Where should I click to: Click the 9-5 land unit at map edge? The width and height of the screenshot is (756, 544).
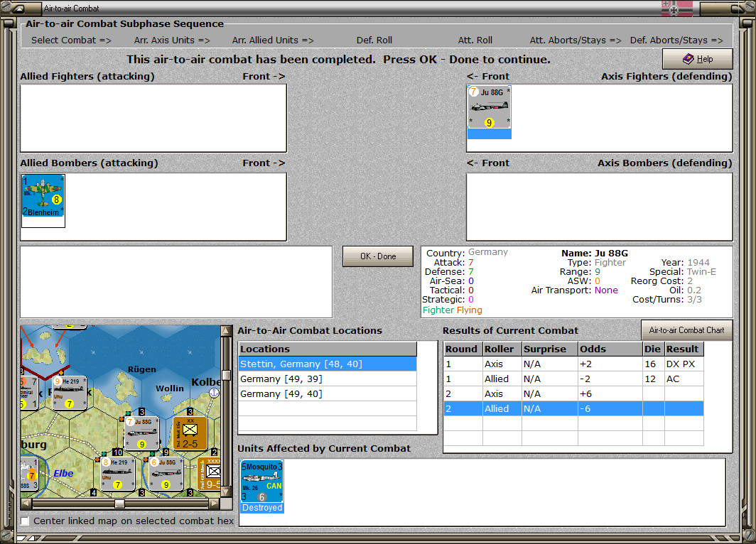point(209,474)
